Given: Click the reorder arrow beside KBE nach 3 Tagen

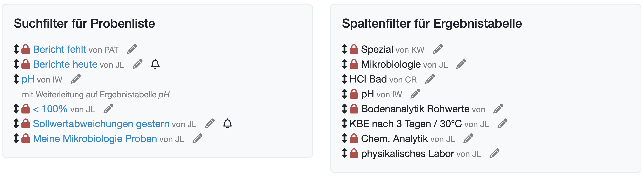Looking at the screenshot, I should point(344,123).
